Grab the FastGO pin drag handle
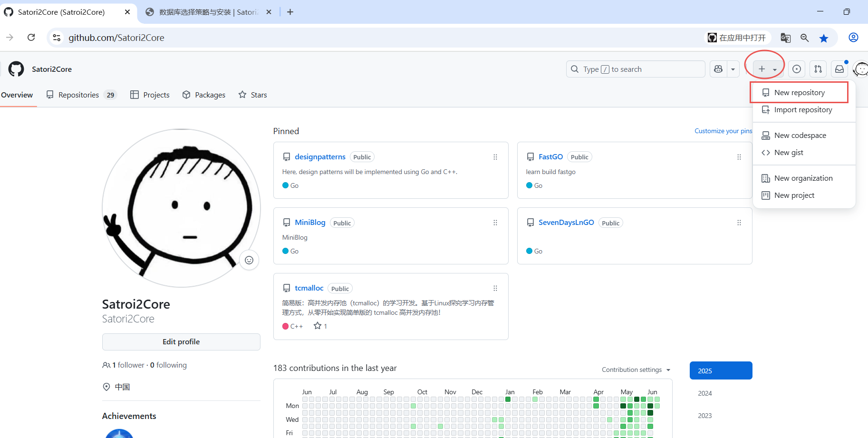This screenshot has height=438, width=868. pyautogui.click(x=739, y=157)
